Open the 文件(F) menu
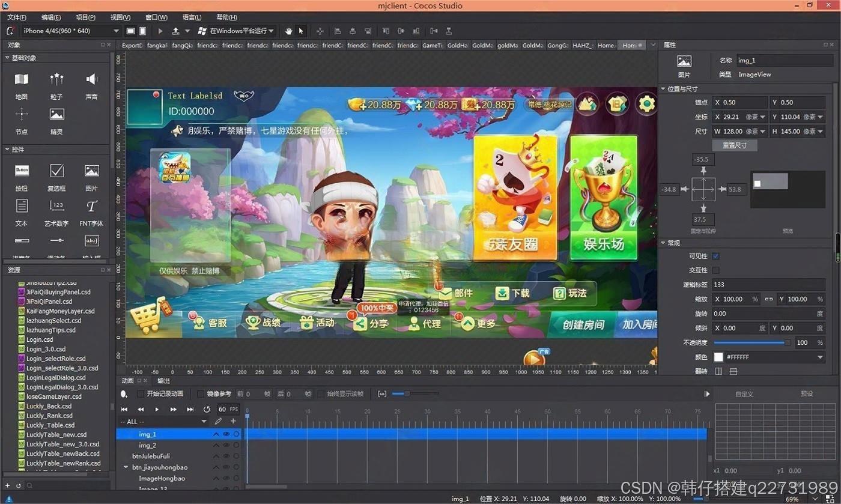Screen dimensions: 841x504 17,17
